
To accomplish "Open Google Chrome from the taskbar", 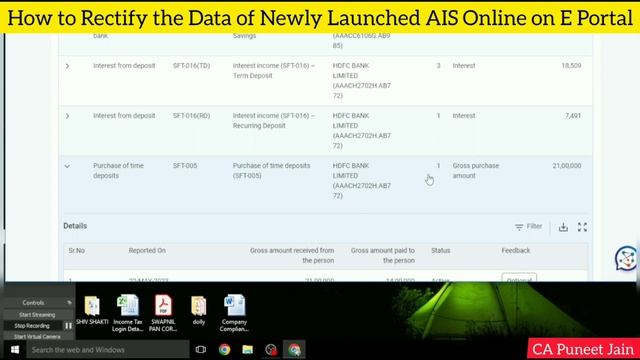I will click(224, 350).
